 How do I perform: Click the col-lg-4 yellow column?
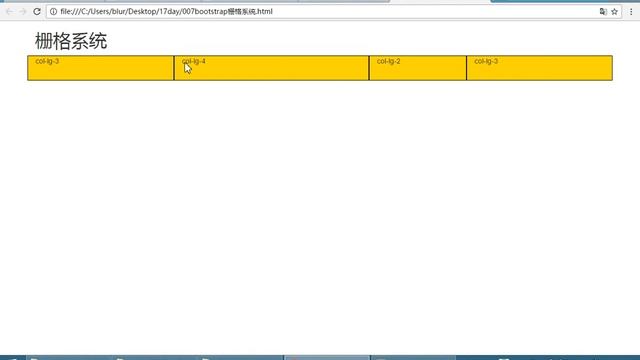click(271, 68)
